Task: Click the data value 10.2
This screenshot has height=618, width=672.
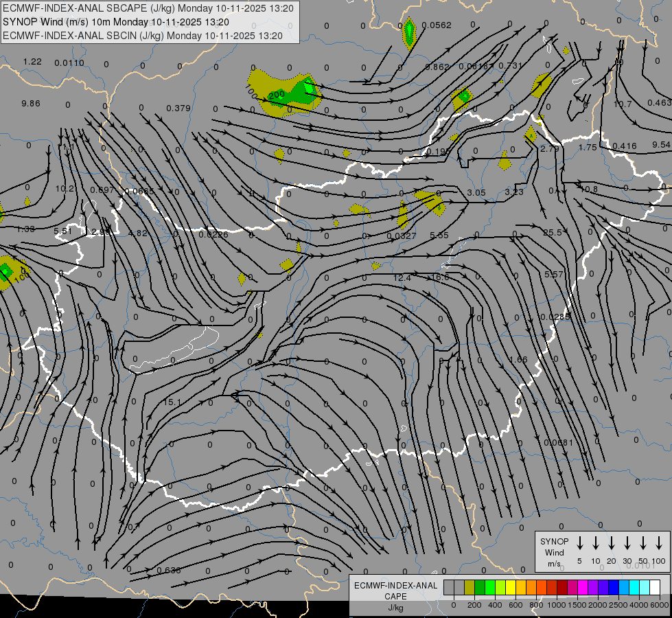Action: pyautogui.click(x=65, y=189)
